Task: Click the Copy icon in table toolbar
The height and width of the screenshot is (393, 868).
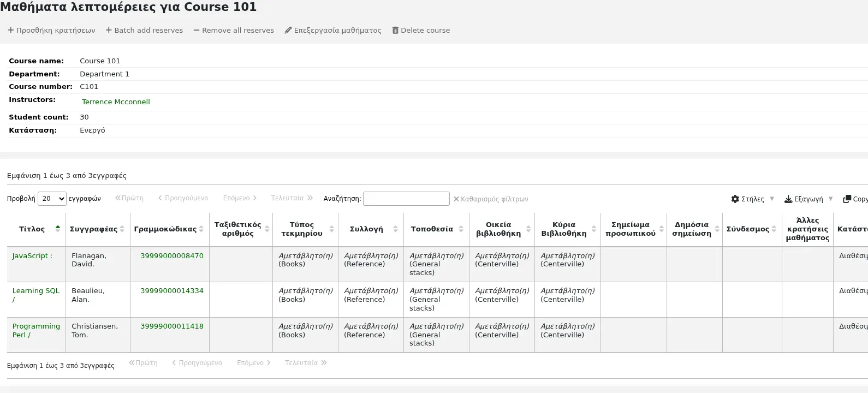Action: [847, 199]
